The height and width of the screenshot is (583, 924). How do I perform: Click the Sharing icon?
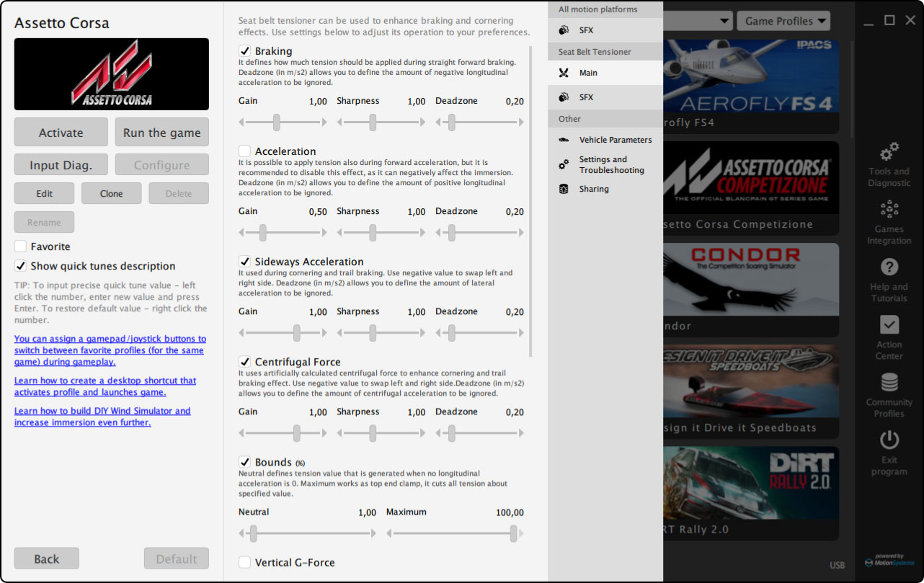pyautogui.click(x=564, y=189)
